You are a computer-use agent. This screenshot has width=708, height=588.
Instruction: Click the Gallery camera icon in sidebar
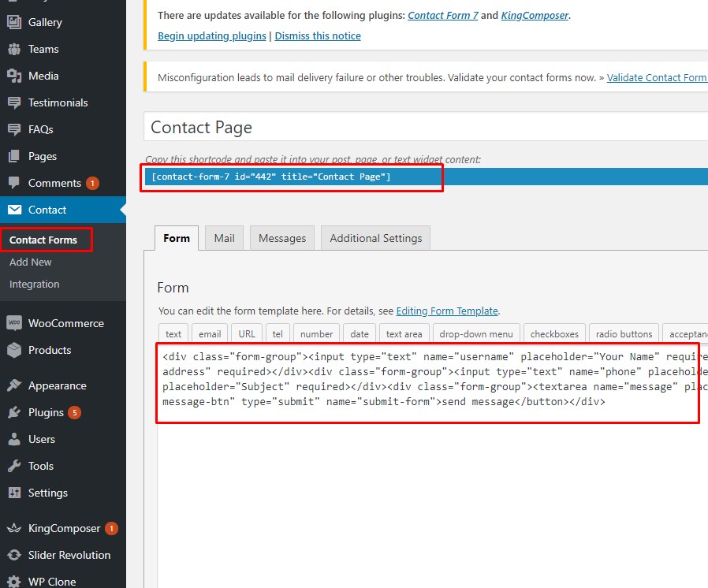click(14, 22)
